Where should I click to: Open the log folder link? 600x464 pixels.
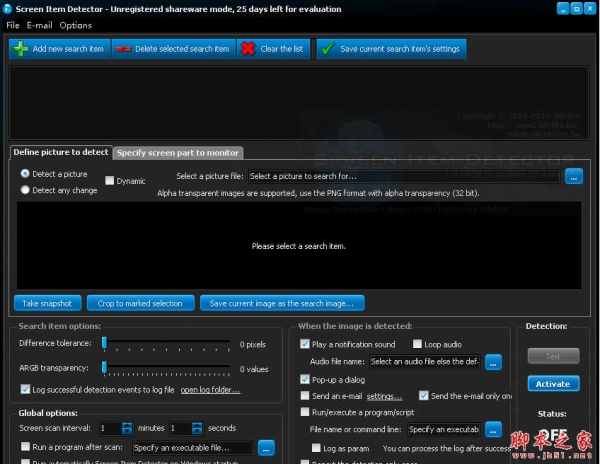210,390
